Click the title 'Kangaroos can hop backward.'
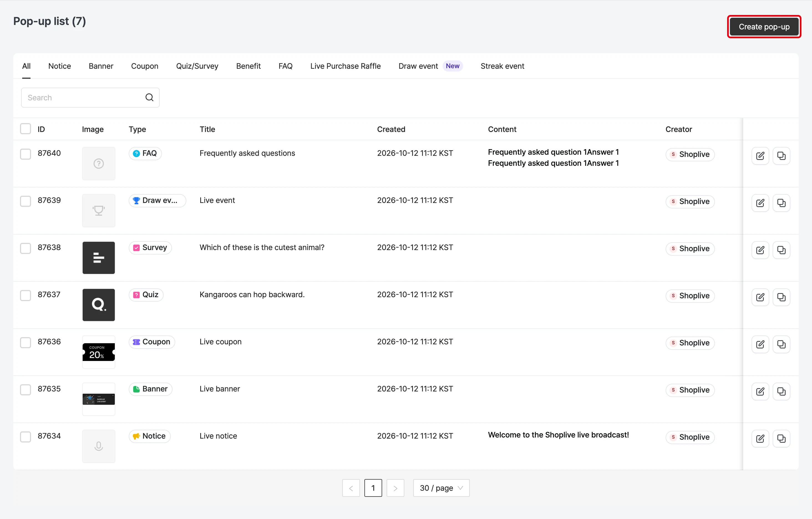The height and width of the screenshot is (519, 812). coord(252,294)
